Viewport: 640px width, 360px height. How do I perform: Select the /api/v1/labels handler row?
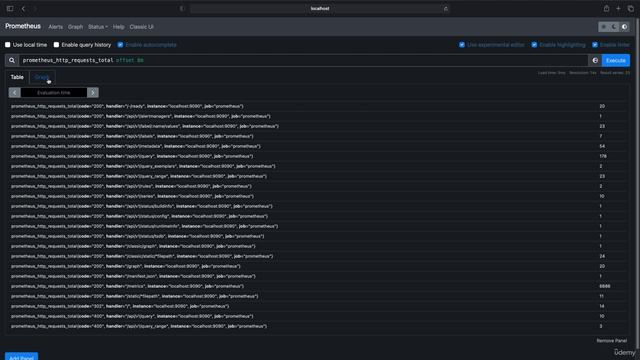click(318, 136)
